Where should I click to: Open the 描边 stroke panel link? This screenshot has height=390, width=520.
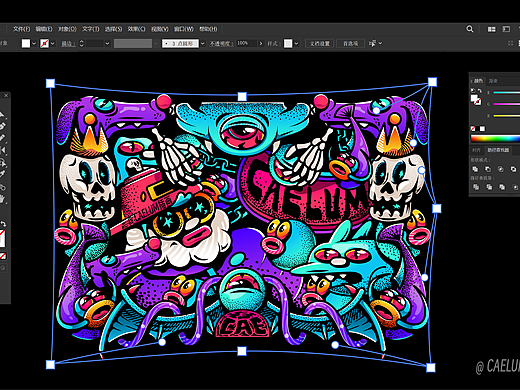(68, 44)
